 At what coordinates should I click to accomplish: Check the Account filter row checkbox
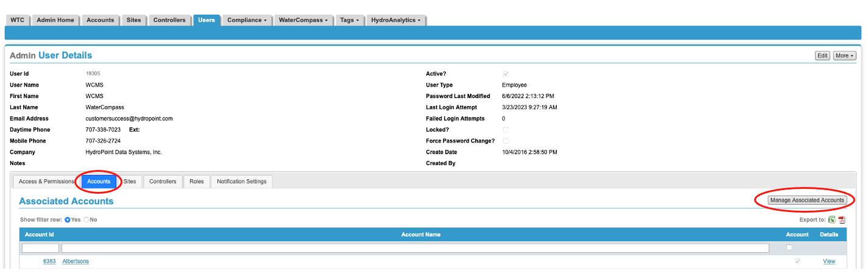click(789, 247)
